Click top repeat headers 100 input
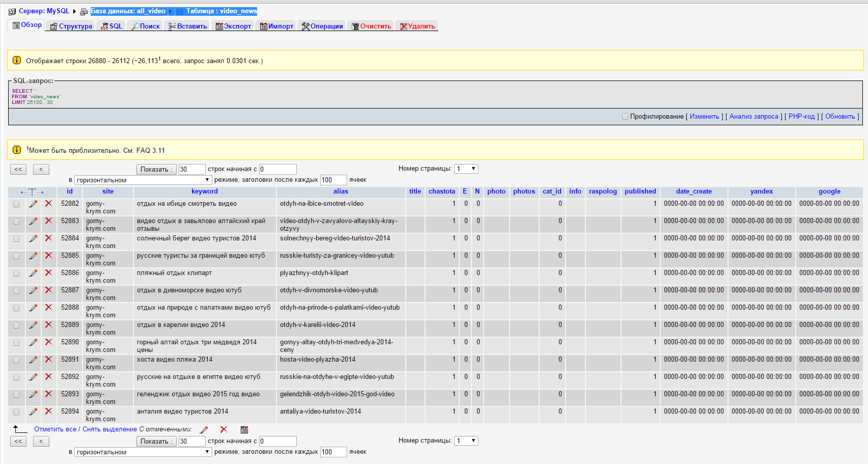 coord(333,180)
